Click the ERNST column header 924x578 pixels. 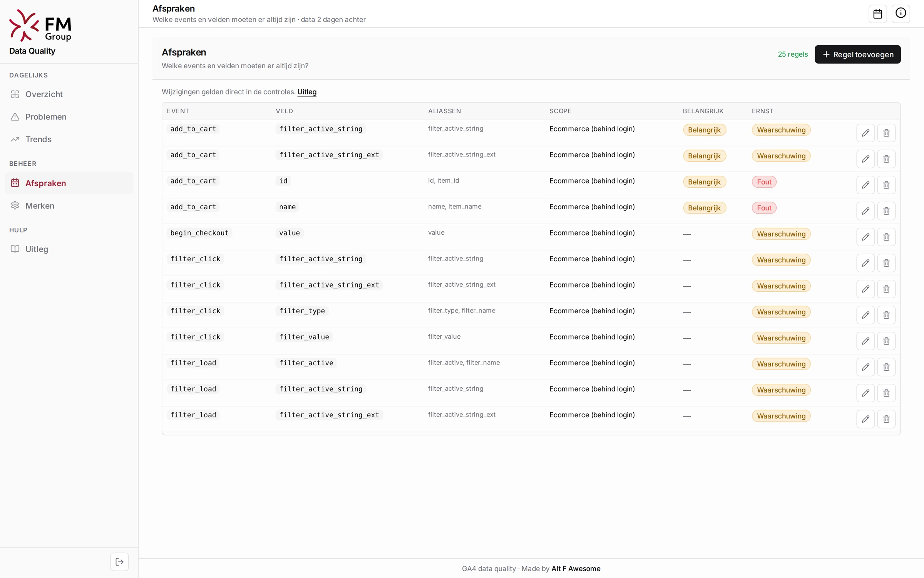point(762,111)
